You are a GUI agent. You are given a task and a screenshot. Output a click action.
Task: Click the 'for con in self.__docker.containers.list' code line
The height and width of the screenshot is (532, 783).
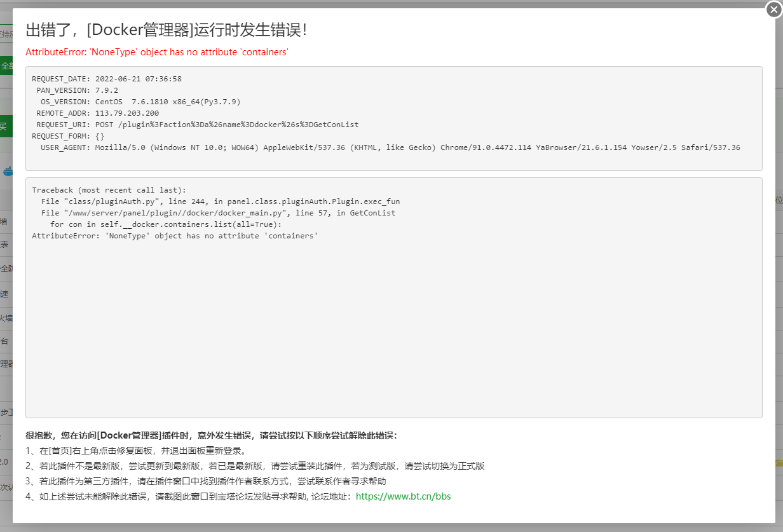click(x=166, y=224)
